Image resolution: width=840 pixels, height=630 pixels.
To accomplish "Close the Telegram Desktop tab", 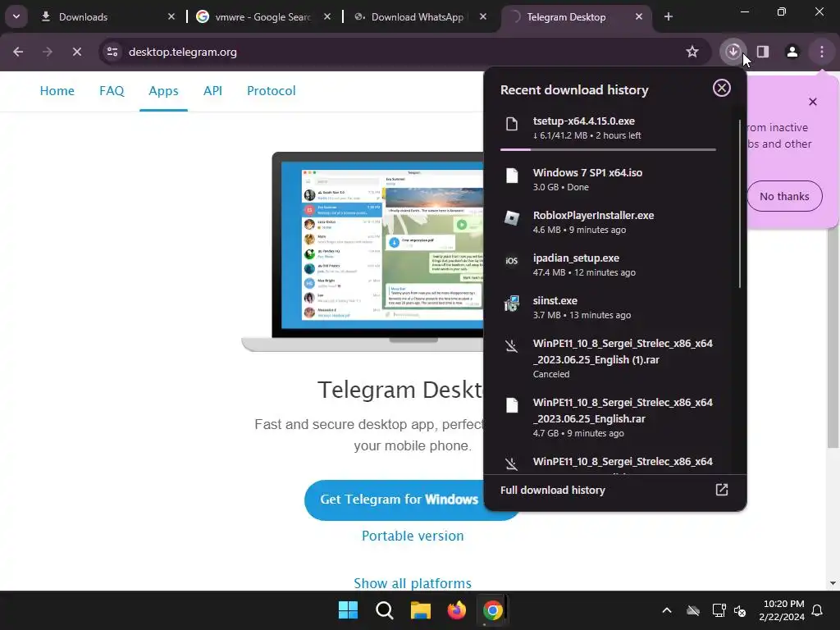I will 638,16.
